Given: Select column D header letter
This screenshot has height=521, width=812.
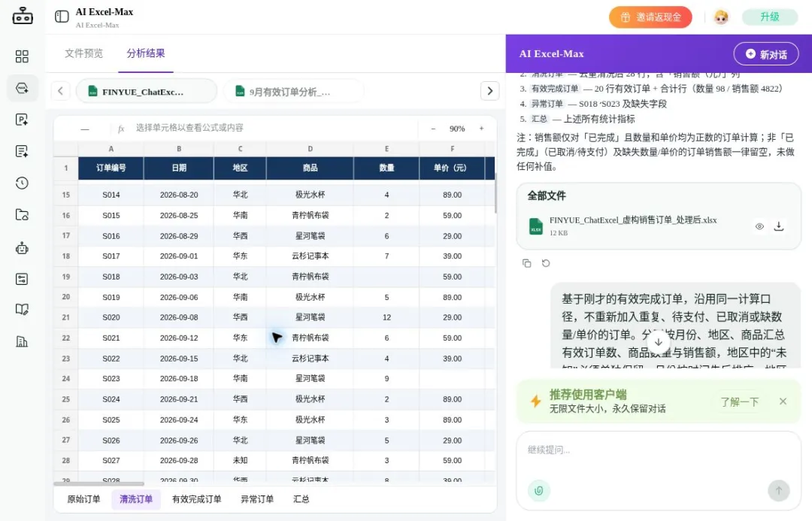Looking at the screenshot, I should click(310, 149).
